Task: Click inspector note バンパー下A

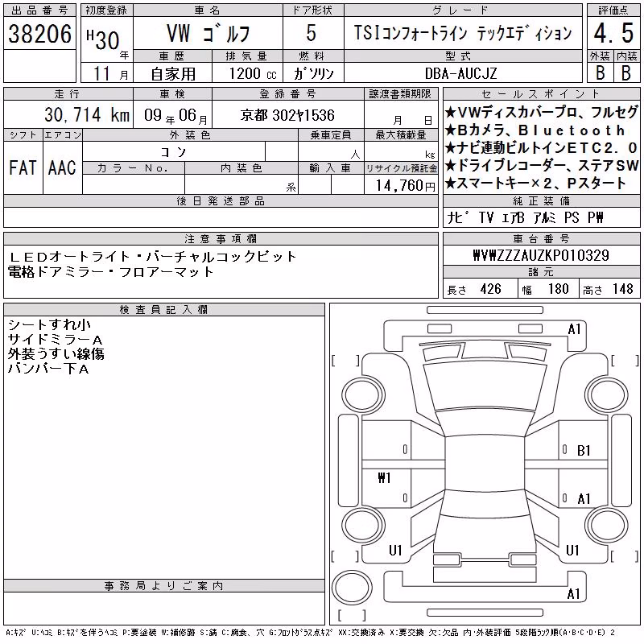Action: (x=48, y=369)
